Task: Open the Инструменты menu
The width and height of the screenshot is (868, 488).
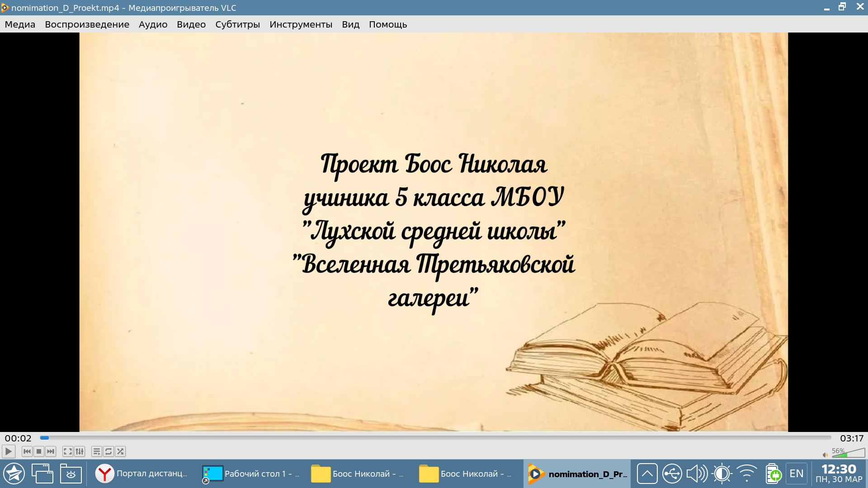Action: 301,24
